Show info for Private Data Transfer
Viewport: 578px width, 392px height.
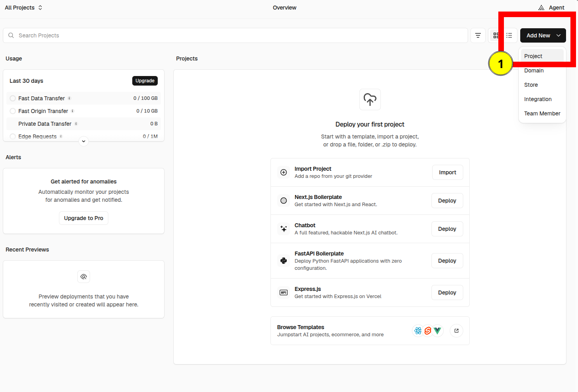pos(76,124)
